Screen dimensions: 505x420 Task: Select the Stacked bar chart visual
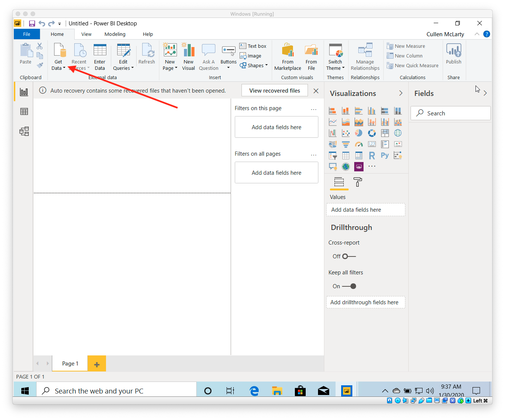tap(333, 111)
